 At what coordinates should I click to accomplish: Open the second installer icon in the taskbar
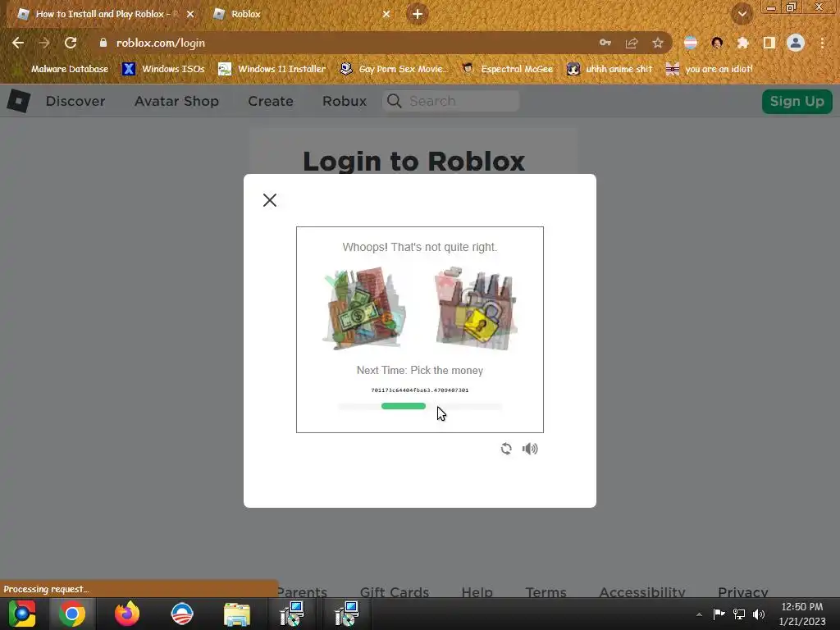coord(347,614)
